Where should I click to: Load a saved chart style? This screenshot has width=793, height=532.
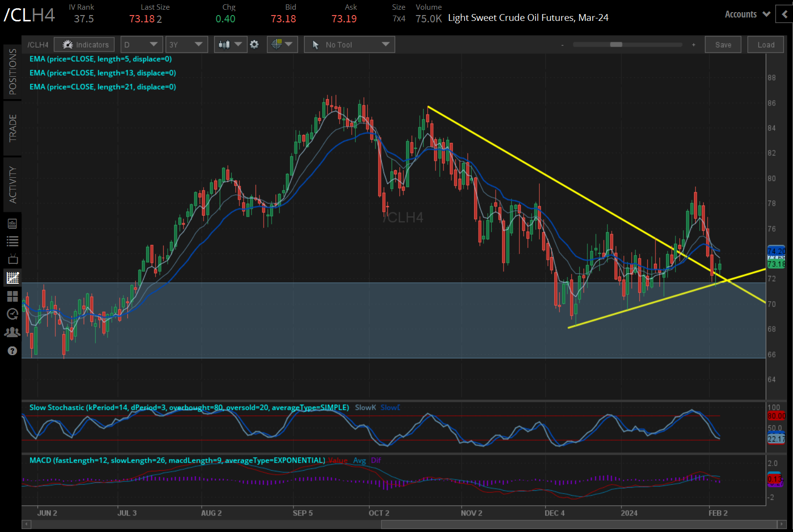coord(765,44)
